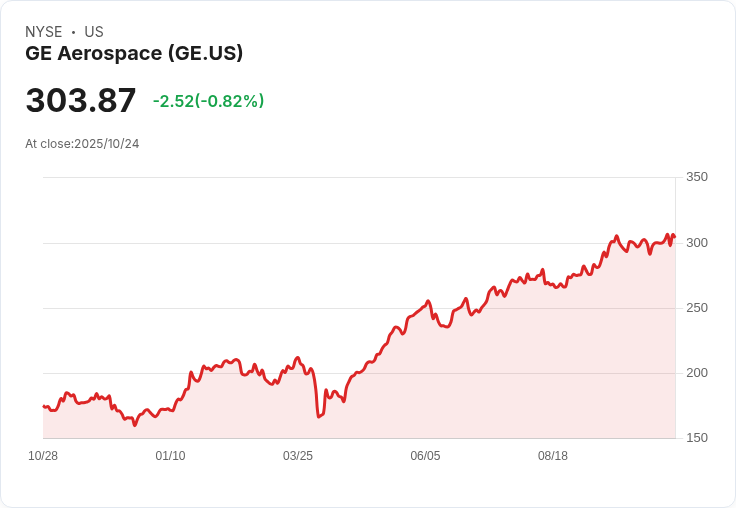Click the 350 y-axis label
736x508 pixels.
[x=696, y=177]
